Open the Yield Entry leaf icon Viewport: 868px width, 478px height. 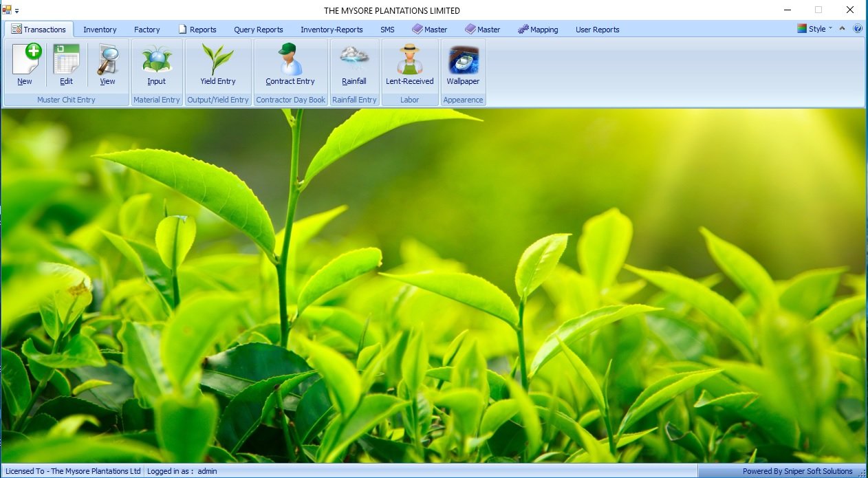[x=218, y=65]
